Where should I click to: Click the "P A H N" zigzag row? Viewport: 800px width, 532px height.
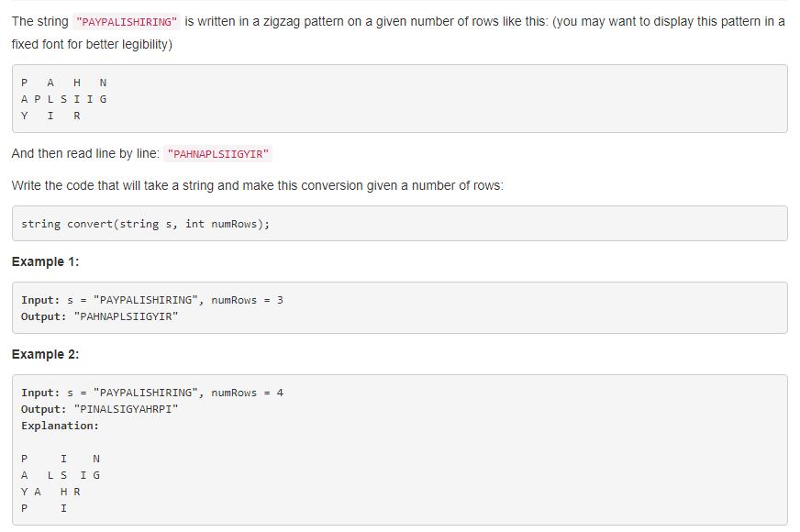pos(64,83)
